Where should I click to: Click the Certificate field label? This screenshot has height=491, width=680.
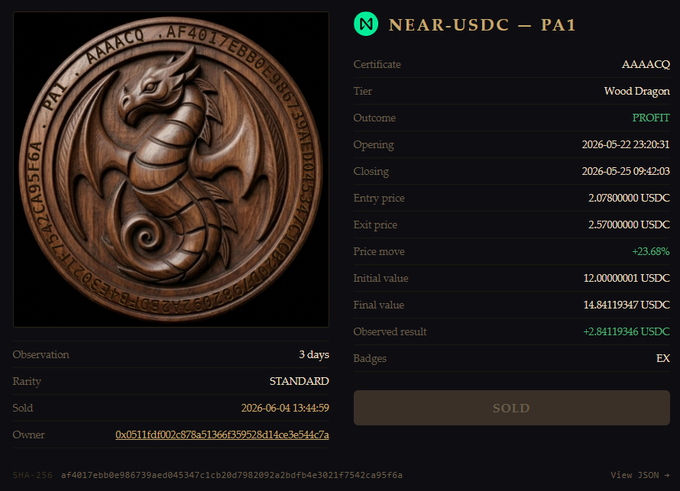(377, 64)
